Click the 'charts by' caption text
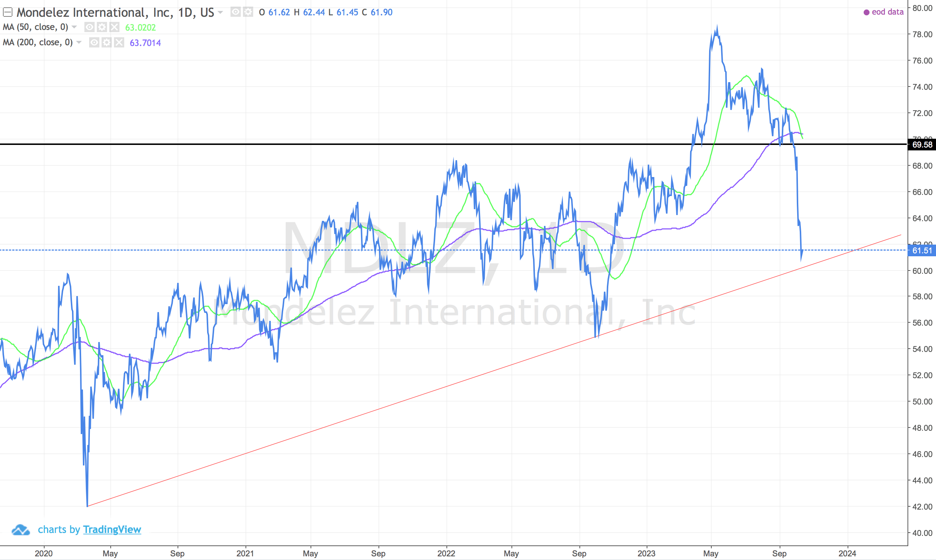Image resolution: width=936 pixels, height=560 pixels. click(x=59, y=529)
